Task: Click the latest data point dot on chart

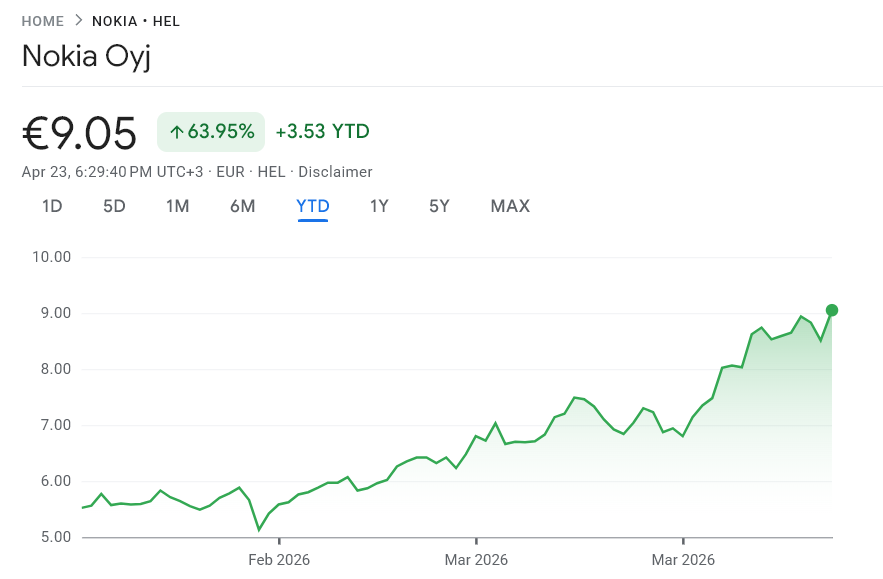Action: pyautogui.click(x=832, y=310)
